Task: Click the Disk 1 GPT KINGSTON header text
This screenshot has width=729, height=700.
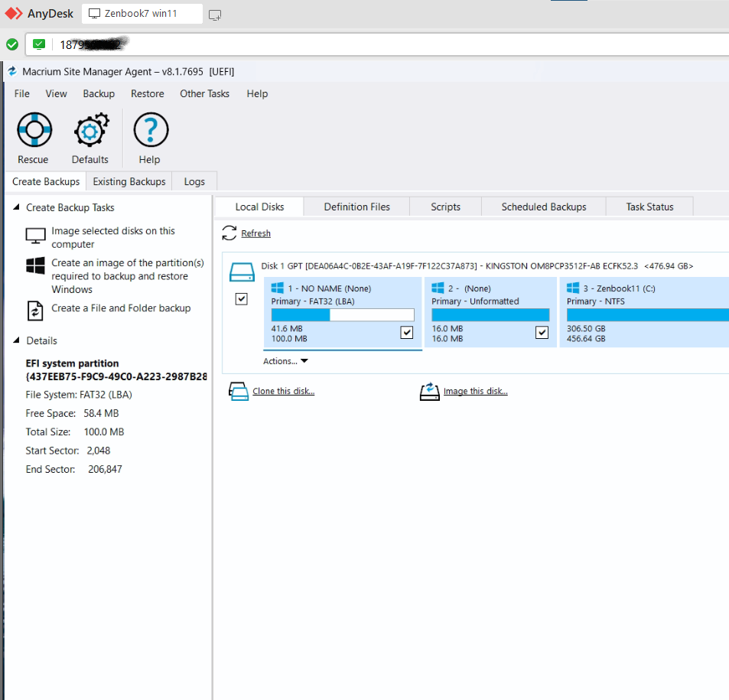Action: [x=477, y=266]
